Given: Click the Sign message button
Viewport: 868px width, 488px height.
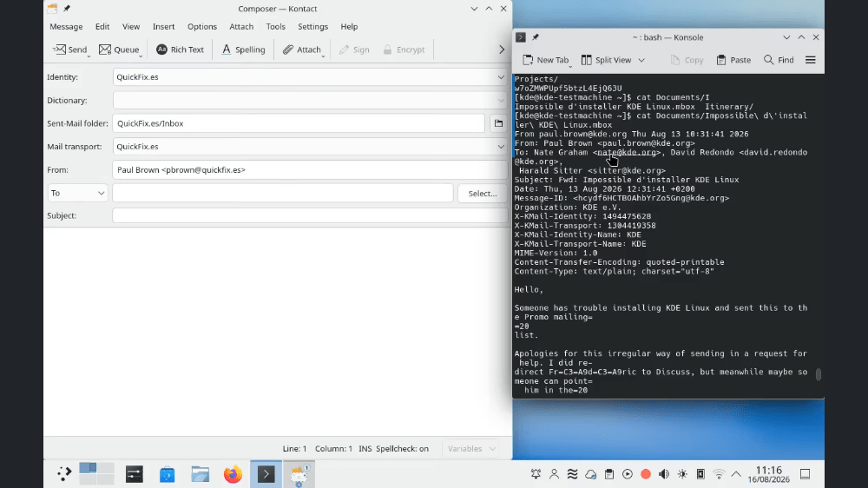Looking at the screenshot, I should (354, 49).
